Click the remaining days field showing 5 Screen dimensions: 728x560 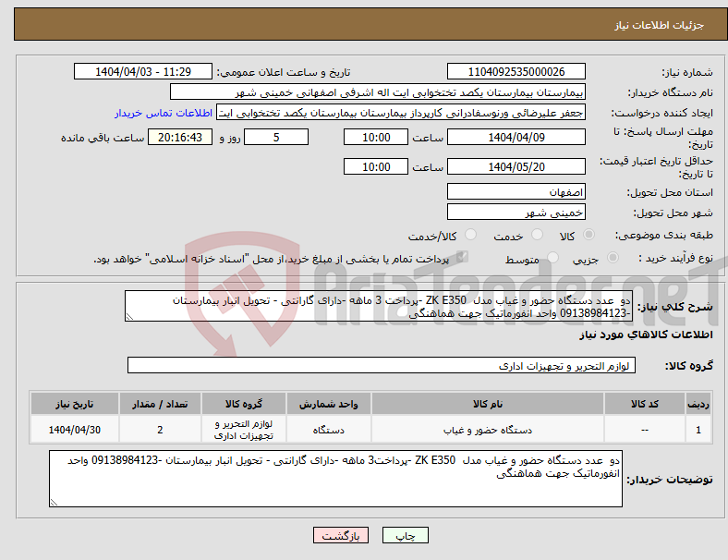click(276, 137)
